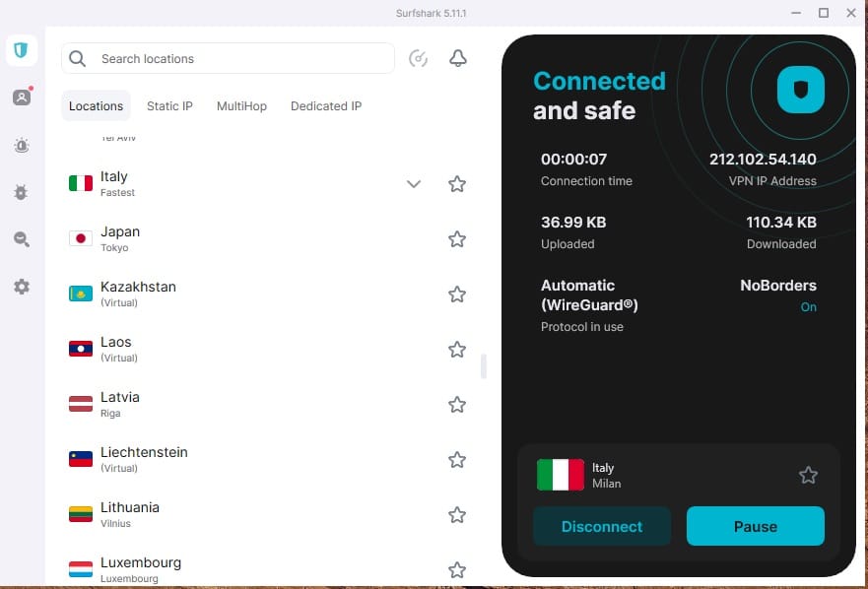Expand Italy server list chevron
Viewport: 868px width, 589px height.
point(414,184)
